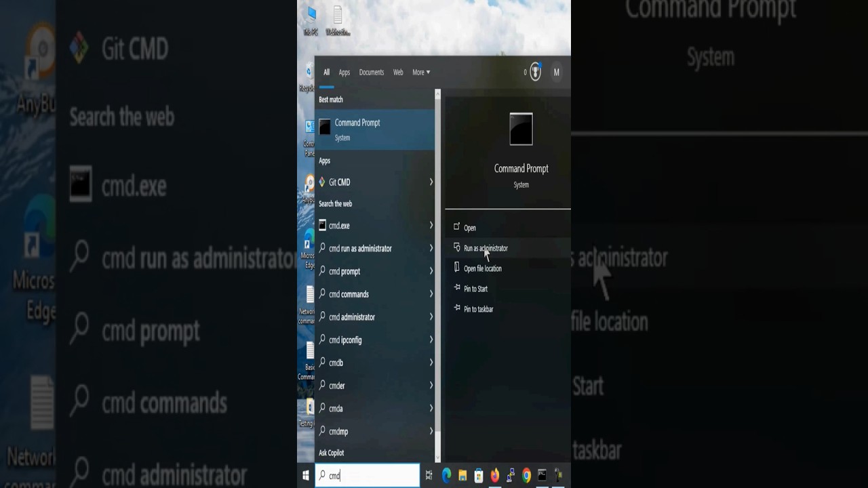Screen dimensions: 868x488
Task: Click magnifier icon beside cmd administrator
Action: tap(322, 317)
